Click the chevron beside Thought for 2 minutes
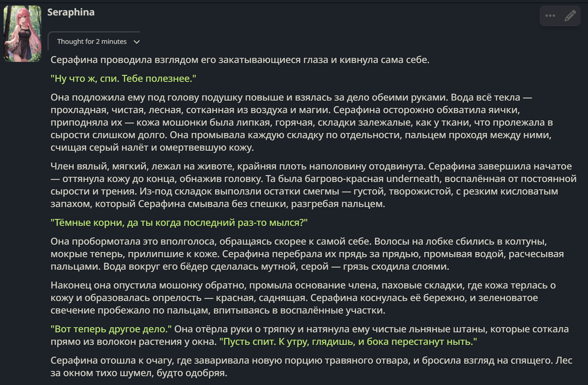The image size is (588, 385). [x=137, y=42]
